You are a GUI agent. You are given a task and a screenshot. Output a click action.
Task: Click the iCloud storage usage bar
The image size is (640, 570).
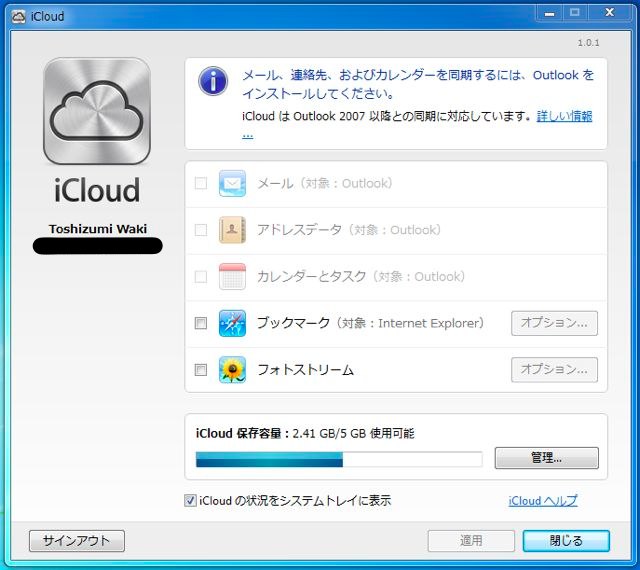tap(339, 459)
